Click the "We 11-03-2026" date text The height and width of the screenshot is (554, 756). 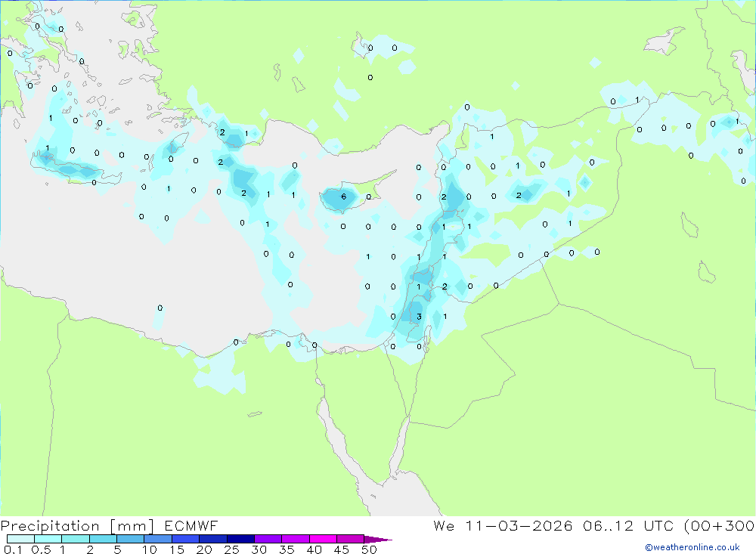(503, 525)
